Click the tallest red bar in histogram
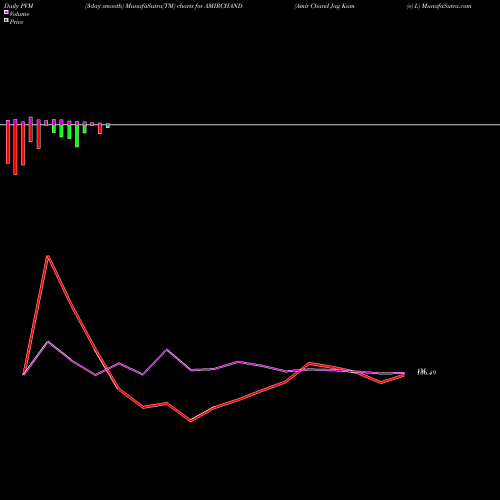This screenshot has width=500, height=500. [x=15, y=149]
